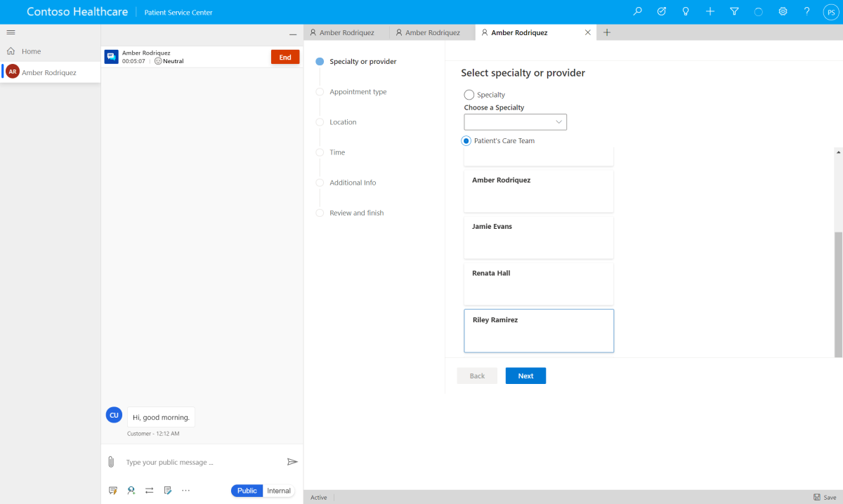Click the transfer conversation arrows icon
This screenshot has width=843, height=504.
click(x=150, y=491)
